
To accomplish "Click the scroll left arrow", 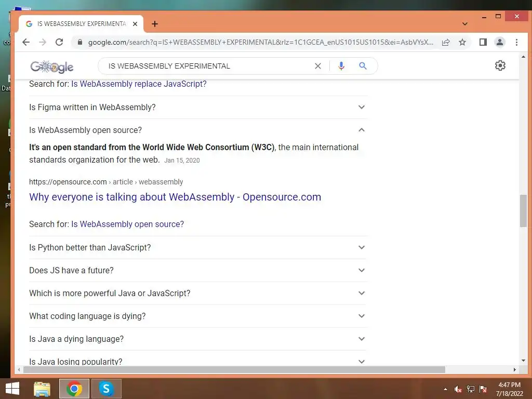I will [x=19, y=369].
